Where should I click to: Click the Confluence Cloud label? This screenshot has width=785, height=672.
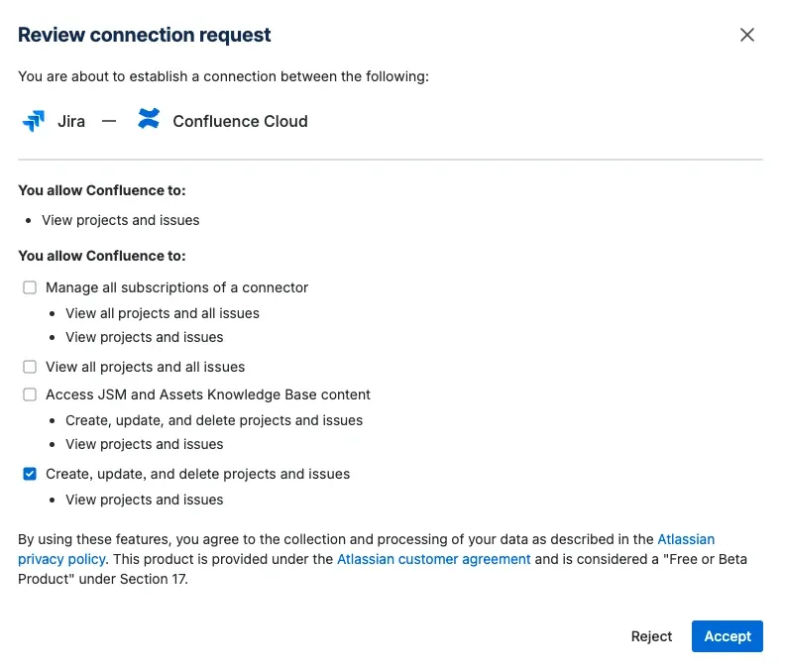coord(240,121)
